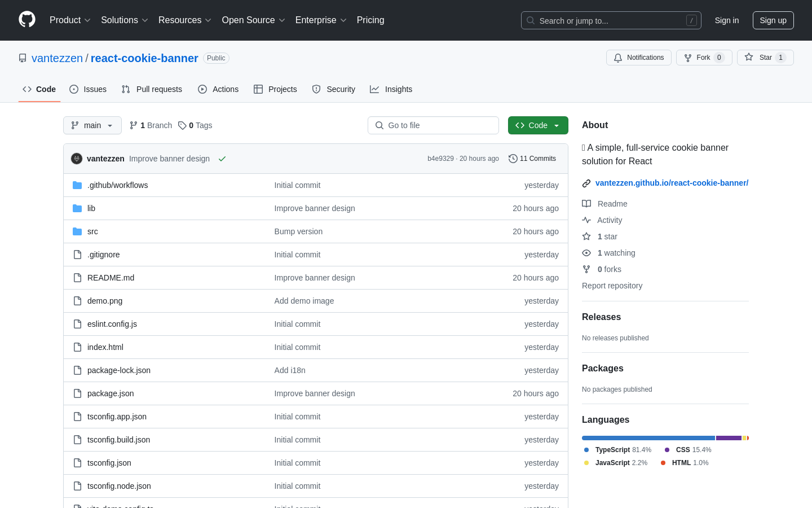
Task: Open the Pricing page
Action: click(370, 20)
